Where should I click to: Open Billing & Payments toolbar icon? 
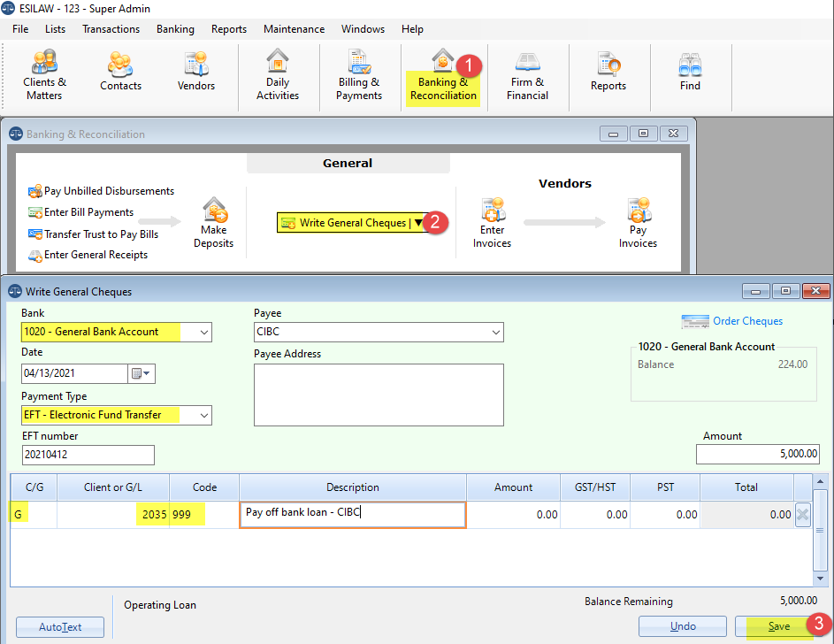tap(359, 75)
